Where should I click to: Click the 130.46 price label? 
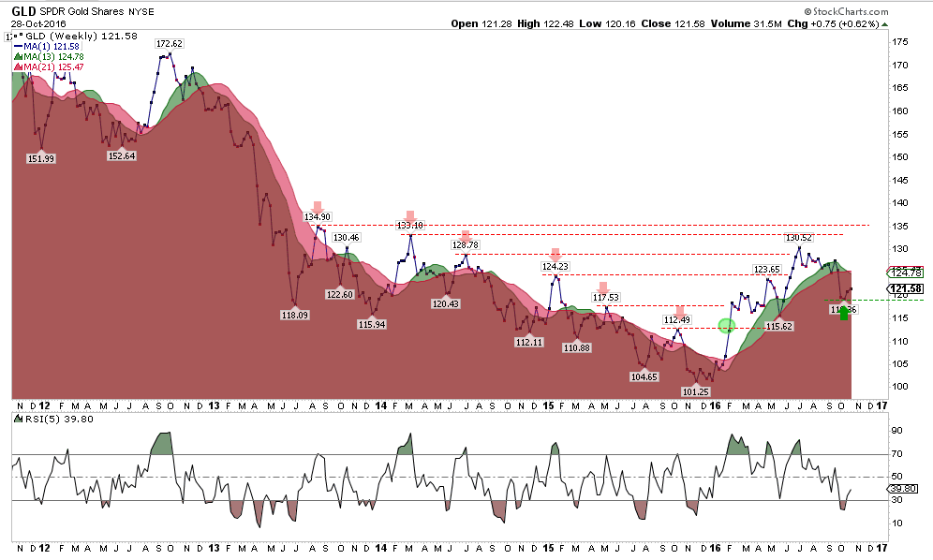tap(346, 238)
